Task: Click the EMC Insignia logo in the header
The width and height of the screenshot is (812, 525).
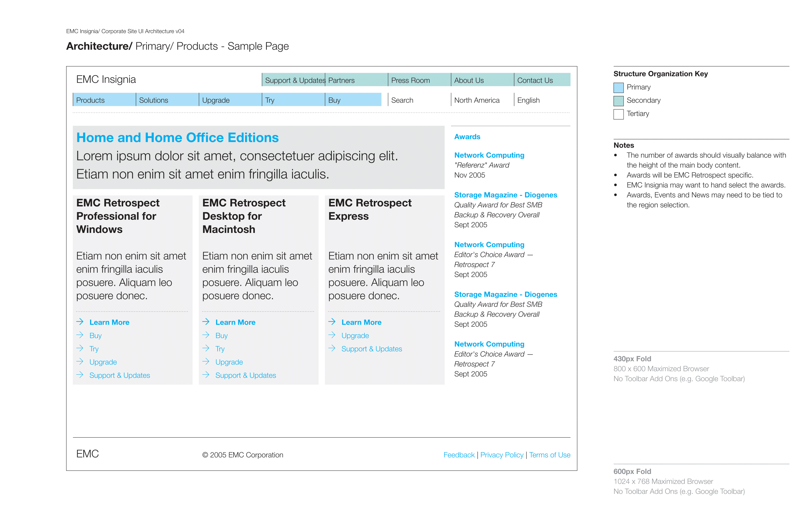Action: pos(106,79)
